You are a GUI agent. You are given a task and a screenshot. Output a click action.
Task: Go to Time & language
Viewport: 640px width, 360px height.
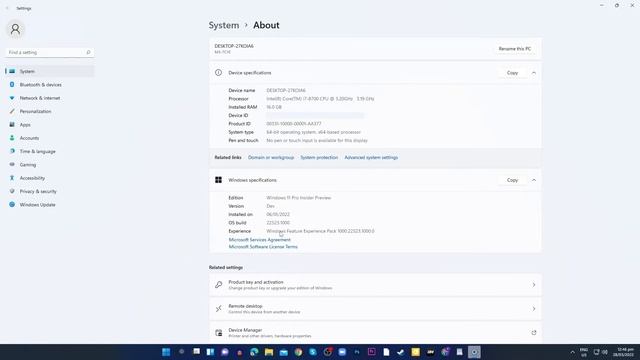pos(49,151)
